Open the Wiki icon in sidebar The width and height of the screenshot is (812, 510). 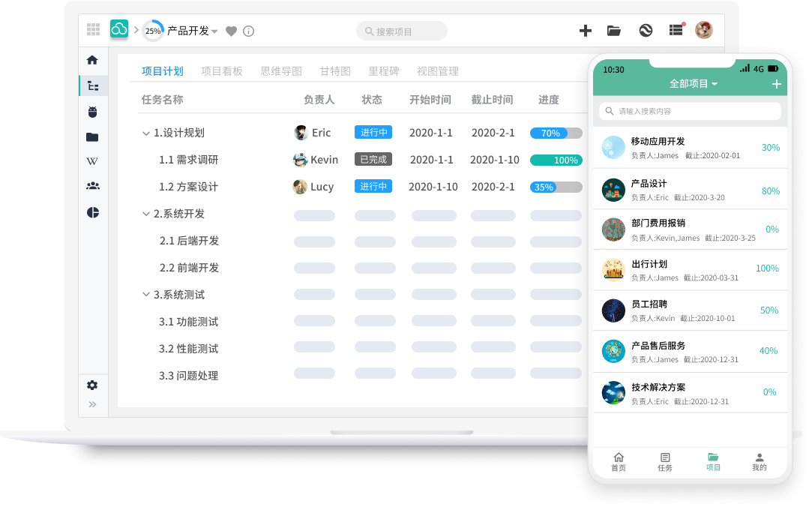[92, 161]
